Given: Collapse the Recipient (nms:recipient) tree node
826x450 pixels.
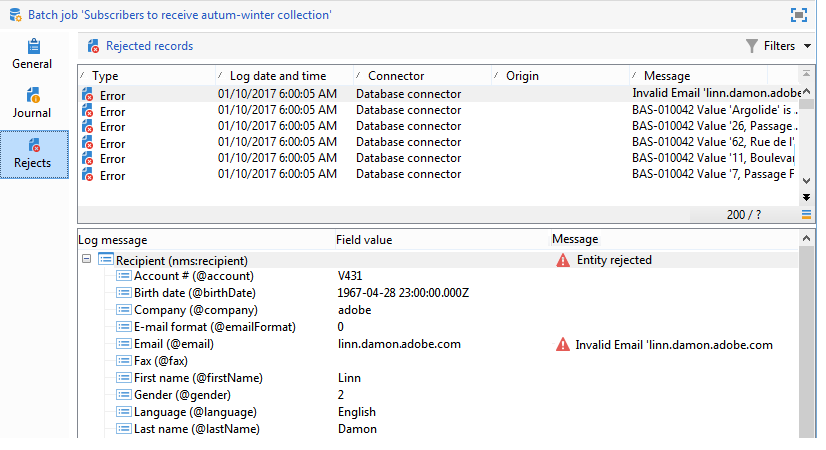Looking at the screenshot, I should [x=87, y=260].
